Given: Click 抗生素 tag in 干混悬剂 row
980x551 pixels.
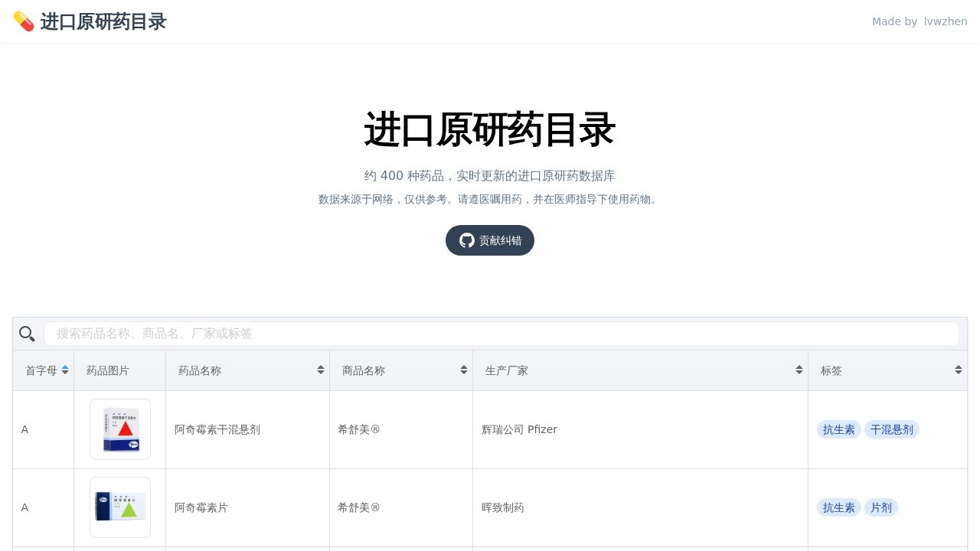Looking at the screenshot, I should point(839,430).
